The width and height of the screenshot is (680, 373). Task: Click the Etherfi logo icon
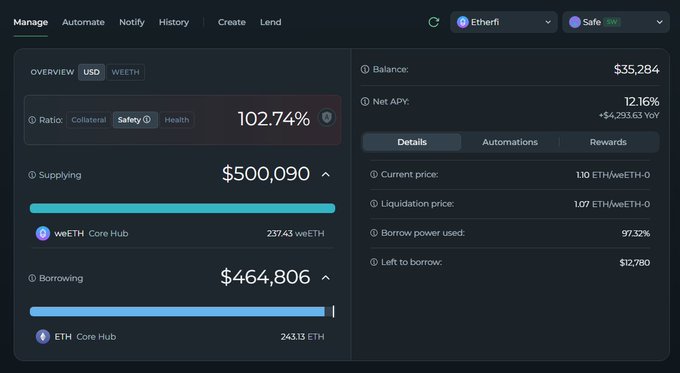tap(463, 22)
